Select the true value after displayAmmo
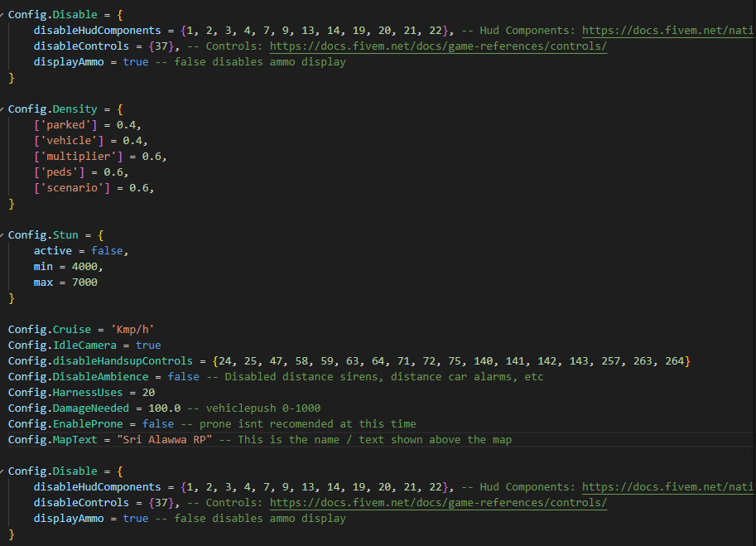The image size is (756, 546). (135, 61)
